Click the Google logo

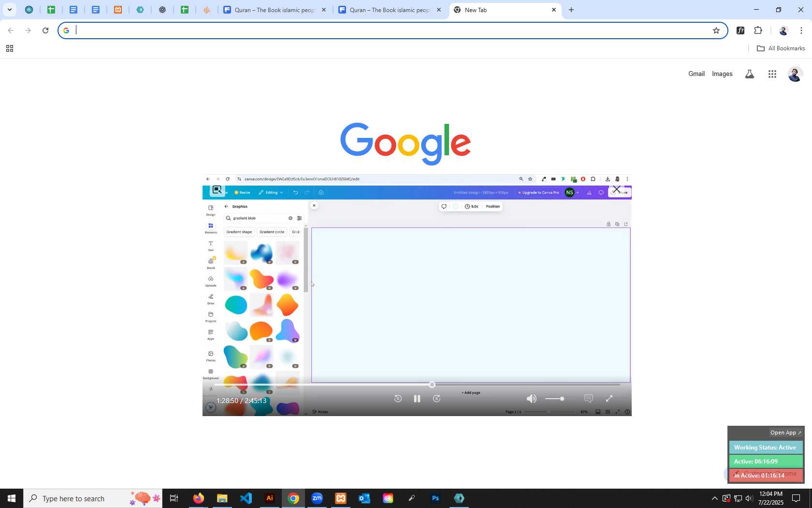[x=406, y=144]
